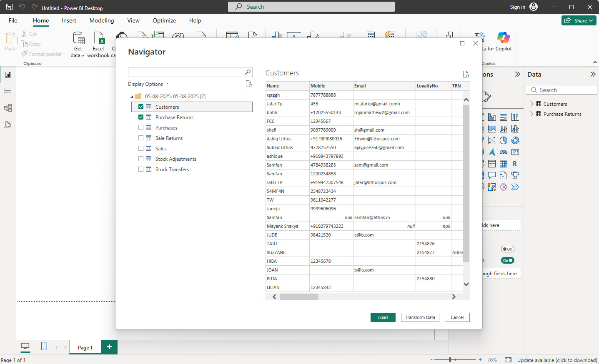
Task: Open DAX query view icon
Action: pos(8,125)
